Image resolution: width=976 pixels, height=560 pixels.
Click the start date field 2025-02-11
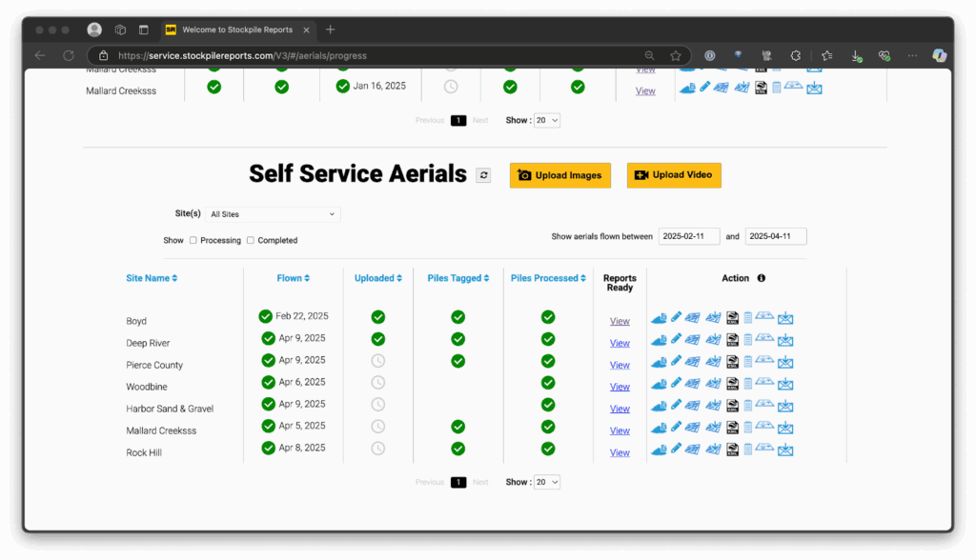point(688,236)
